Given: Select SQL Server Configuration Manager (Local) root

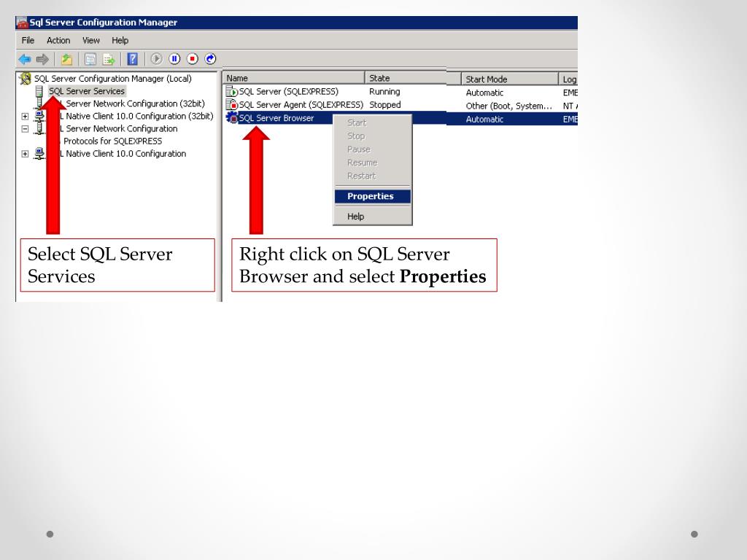Looking at the screenshot, I should point(113,79).
